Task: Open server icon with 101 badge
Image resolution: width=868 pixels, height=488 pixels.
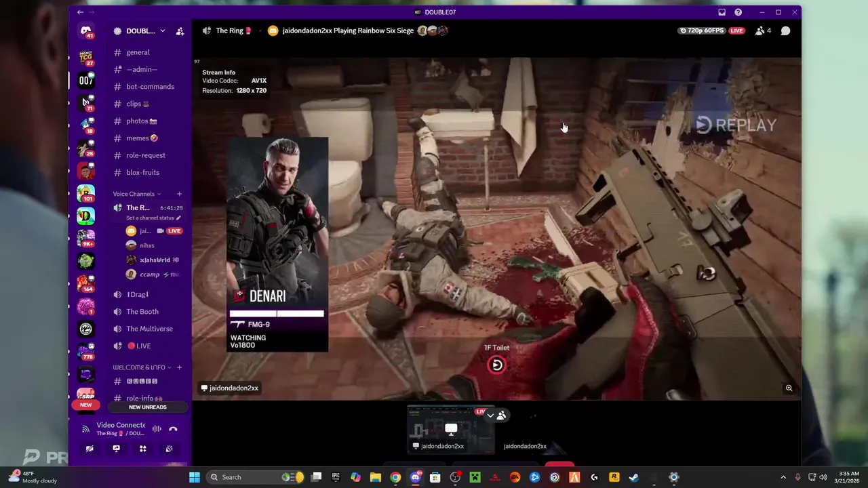Action: click(85, 193)
